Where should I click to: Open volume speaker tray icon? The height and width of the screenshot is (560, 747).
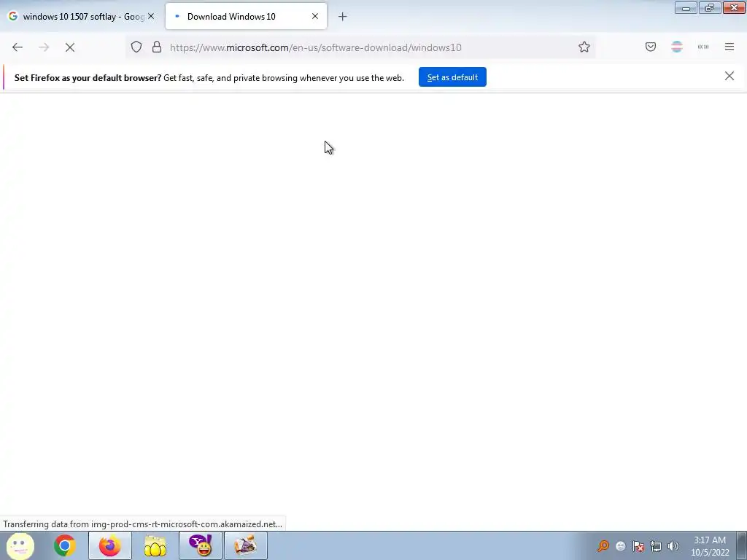point(673,546)
